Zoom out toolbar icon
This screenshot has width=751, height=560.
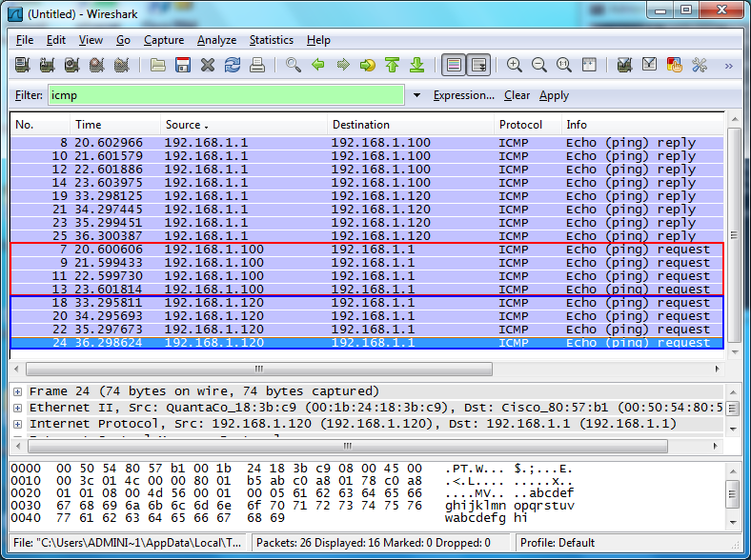pos(539,65)
